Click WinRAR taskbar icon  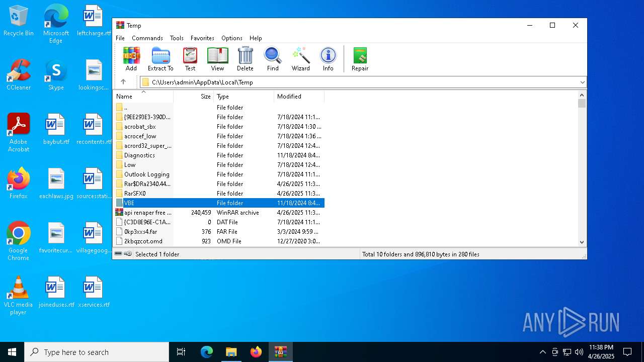[280, 352]
